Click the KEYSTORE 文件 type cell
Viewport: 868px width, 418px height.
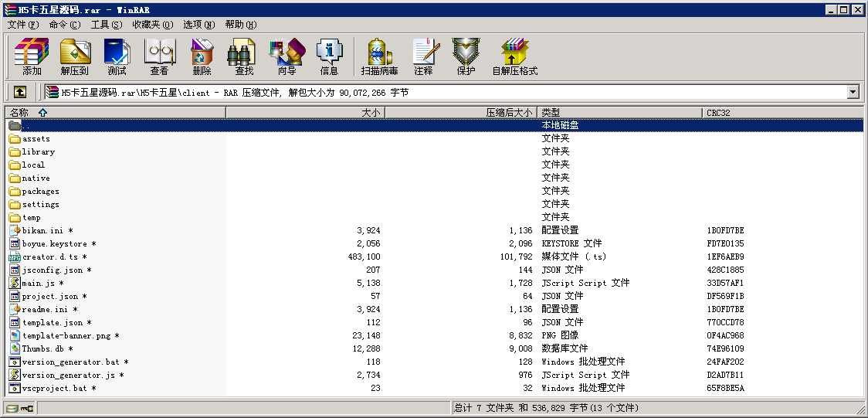pos(571,243)
